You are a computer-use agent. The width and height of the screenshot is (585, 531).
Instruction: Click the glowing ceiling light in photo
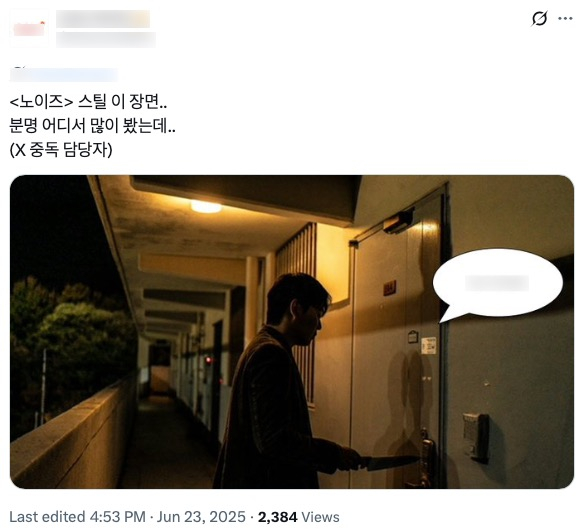coord(206,206)
